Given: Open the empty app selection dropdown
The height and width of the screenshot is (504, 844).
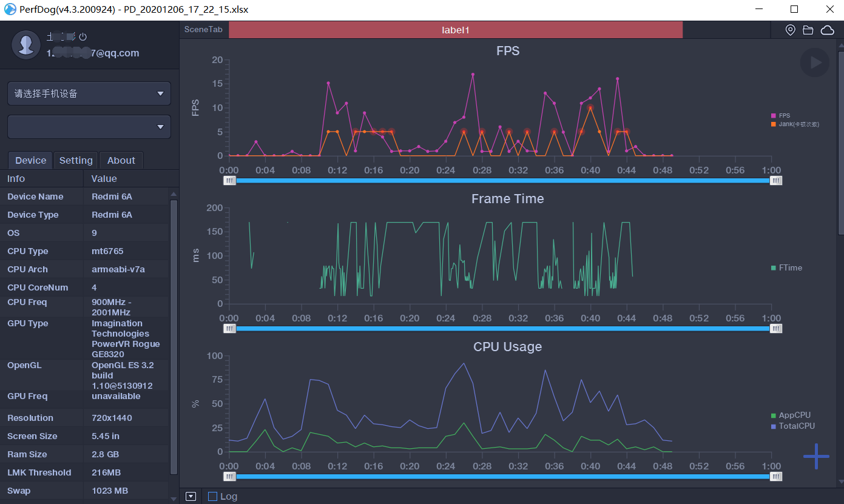Looking at the screenshot, I should click(89, 127).
